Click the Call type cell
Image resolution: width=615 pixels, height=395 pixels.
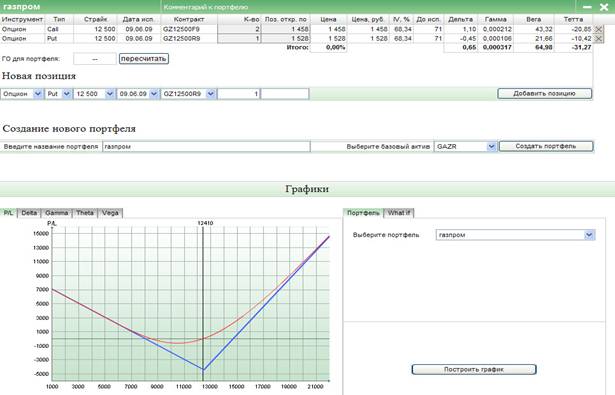pyautogui.click(x=59, y=29)
